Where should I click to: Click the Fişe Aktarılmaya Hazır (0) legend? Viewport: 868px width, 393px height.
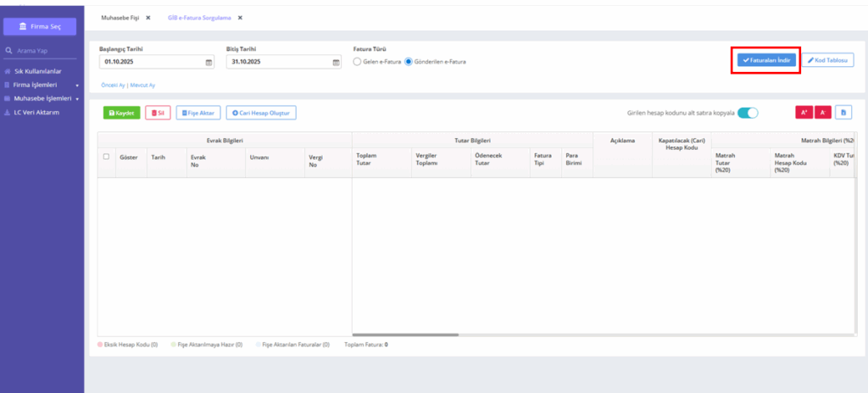[x=207, y=344]
